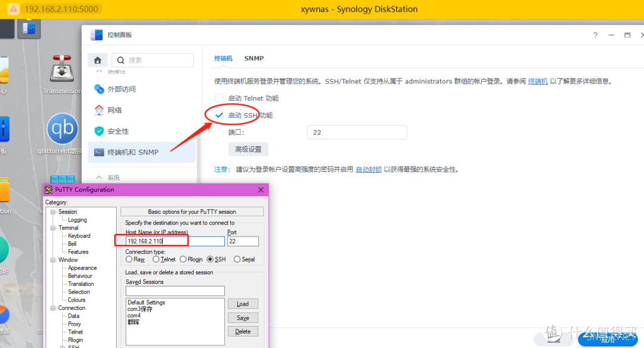Open the 自动封锁 link
Image resolution: width=644 pixels, height=348 pixels.
click(369, 169)
